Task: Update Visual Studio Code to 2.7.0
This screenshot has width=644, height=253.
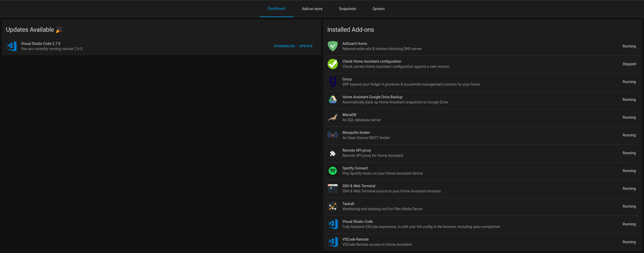Action: point(306,46)
